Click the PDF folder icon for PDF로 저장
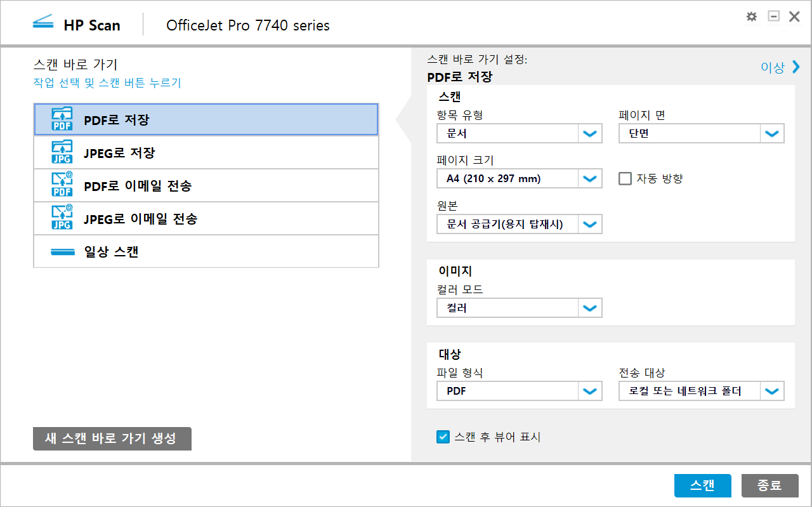812x507 pixels. (x=62, y=119)
